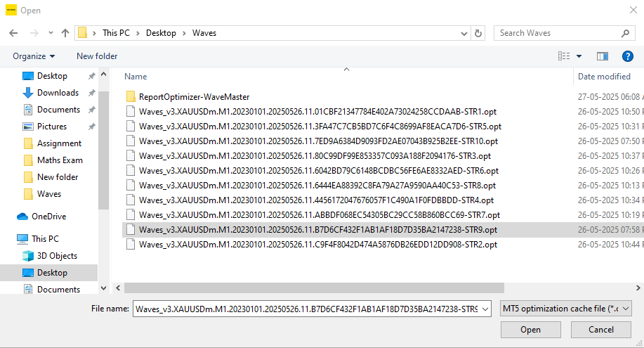Open the recent locations chevron

(51, 33)
